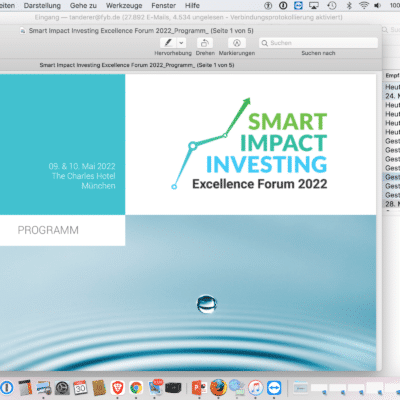400x400 pixels.
Task: Open Calendar showing 30 in Dock
Action: coord(80,388)
